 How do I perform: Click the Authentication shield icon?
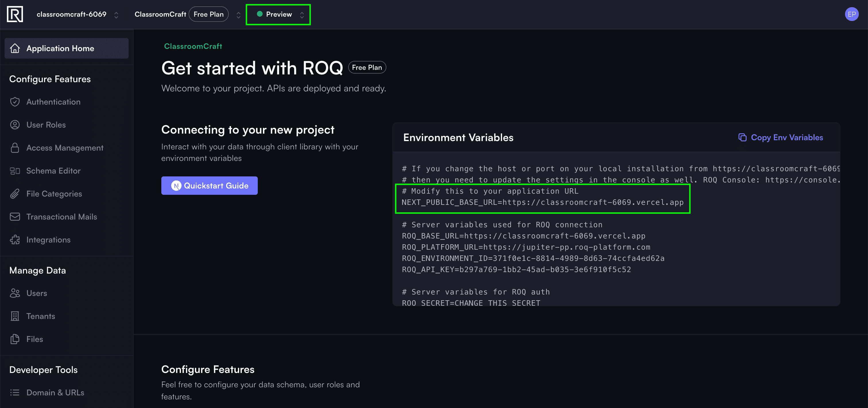pos(15,102)
